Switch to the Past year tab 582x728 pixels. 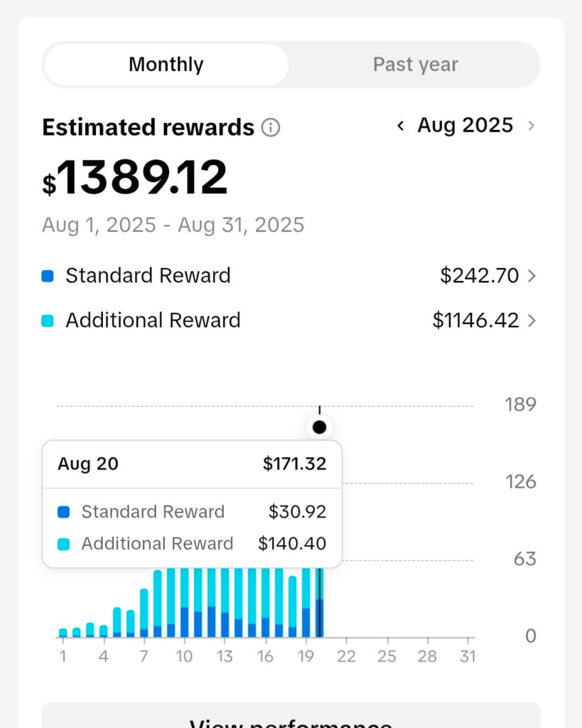(x=415, y=65)
